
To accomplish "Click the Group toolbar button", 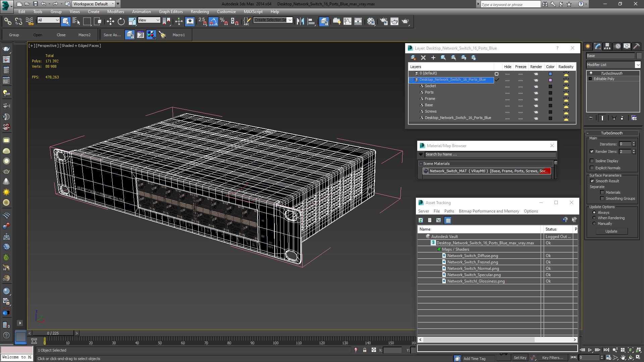I will click(x=14, y=35).
